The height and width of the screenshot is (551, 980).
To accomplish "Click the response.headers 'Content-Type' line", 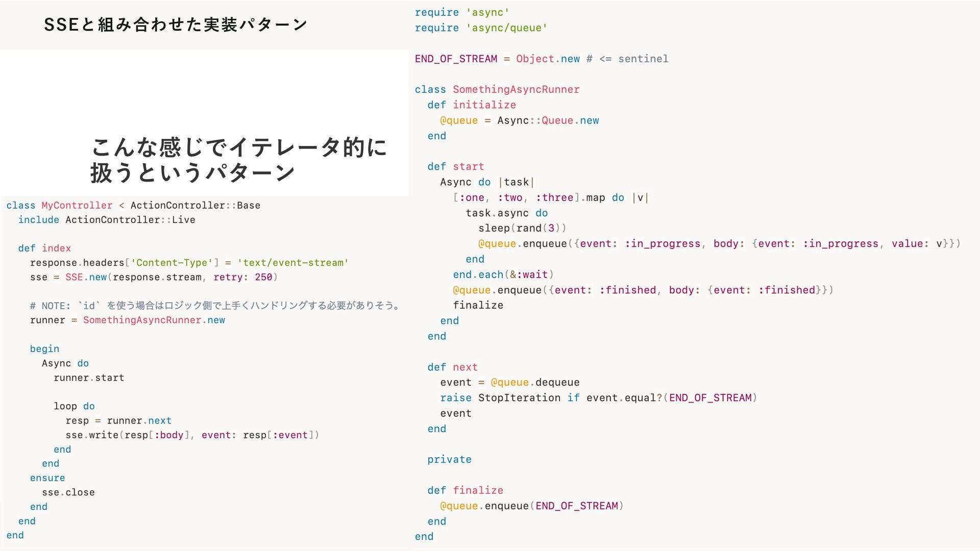I will [x=189, y=262].
